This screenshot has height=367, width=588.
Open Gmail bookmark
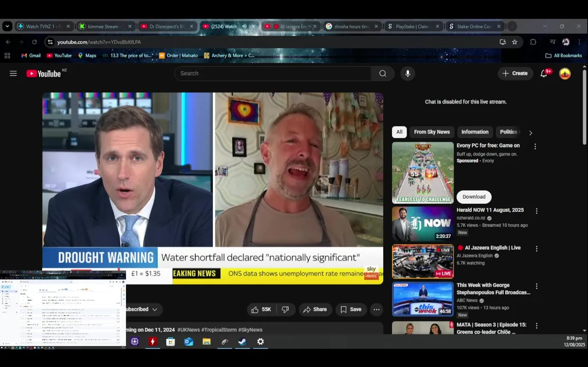[31, 56]
